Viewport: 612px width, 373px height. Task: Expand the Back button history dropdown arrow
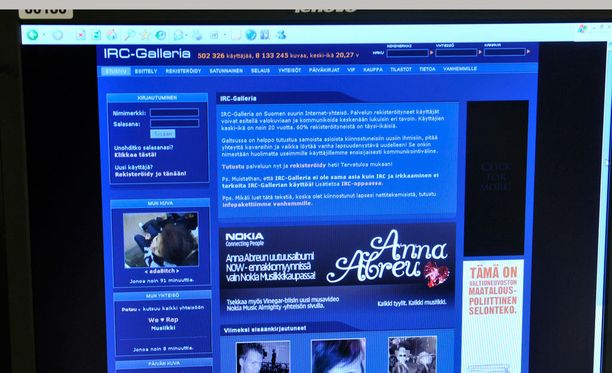click(x=44, y=35)
